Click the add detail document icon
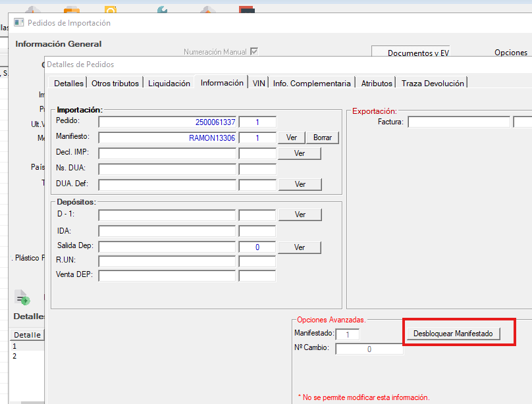The image size is (532, 404). [x=23, y=297]
